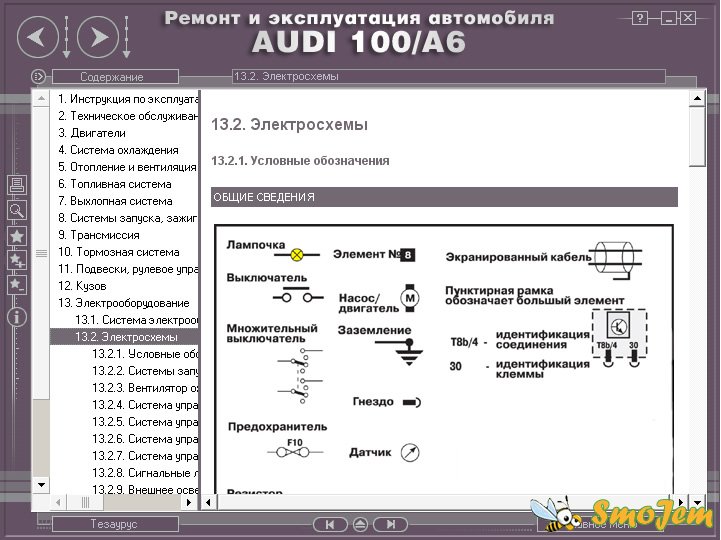This screenshot has height=540, width=721.
Task: Click contents vertical scrollbar thumb
Action: pyautogui.click(x=41, y=253)
